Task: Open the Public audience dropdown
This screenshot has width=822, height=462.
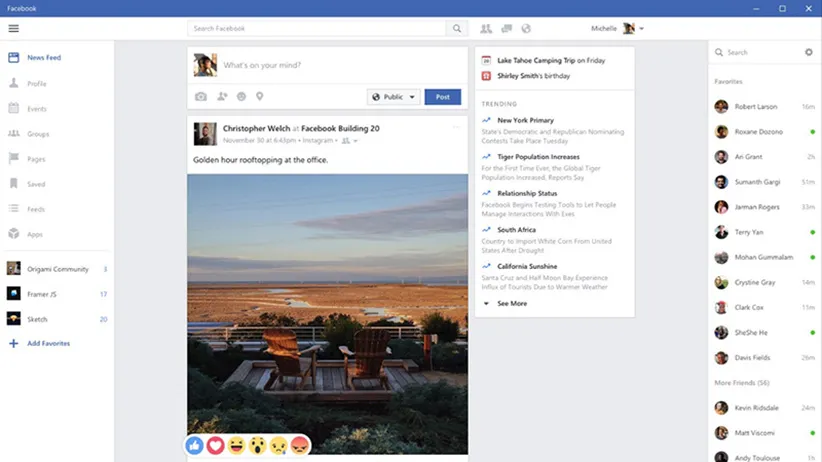Action: pyautogui.click(x=393, y=97)
